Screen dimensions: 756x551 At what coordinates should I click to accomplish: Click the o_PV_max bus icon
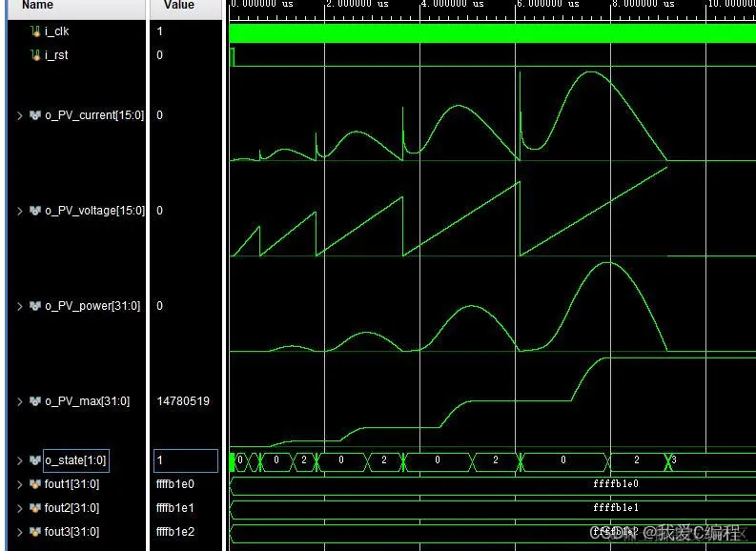(x=35, y=401)
